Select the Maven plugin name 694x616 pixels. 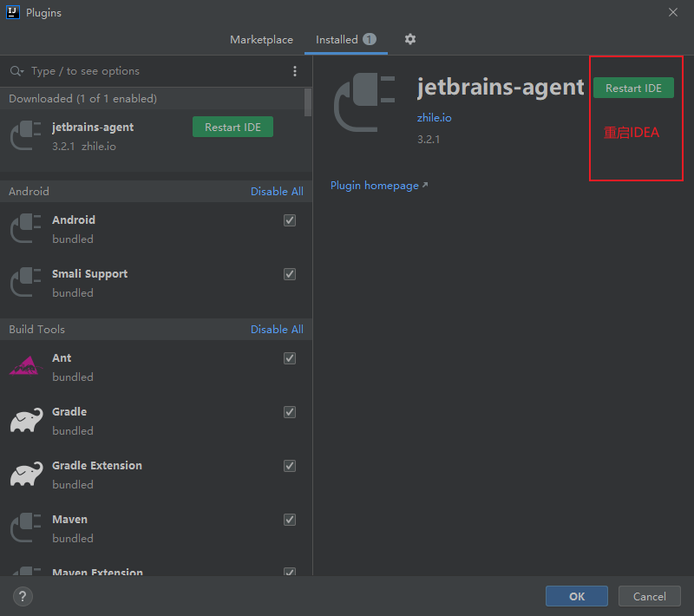pyautogui.click(x=69, y=519)
